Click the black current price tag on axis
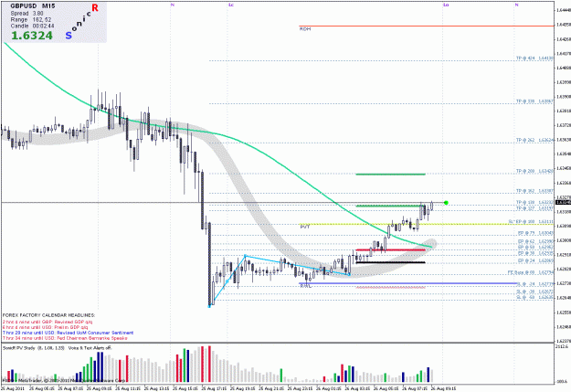The width and height of the screenshot is (571, 392). point(563,203)
